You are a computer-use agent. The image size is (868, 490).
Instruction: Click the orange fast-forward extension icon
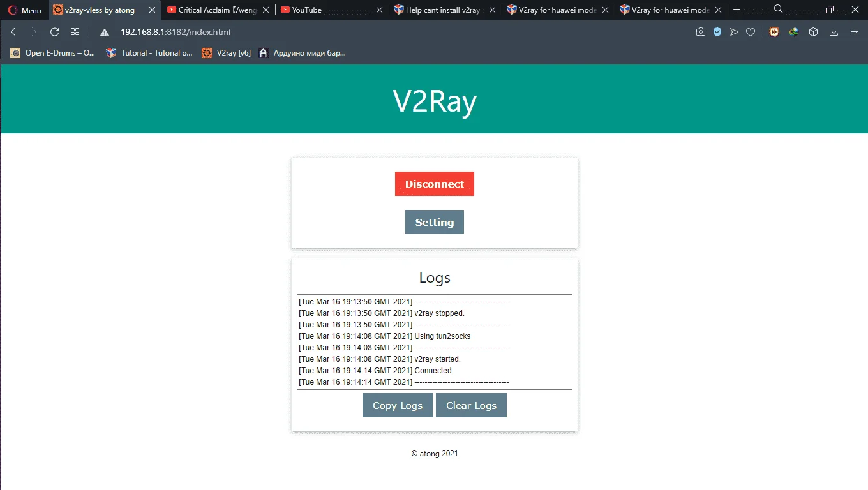click(x=774, y=32)
